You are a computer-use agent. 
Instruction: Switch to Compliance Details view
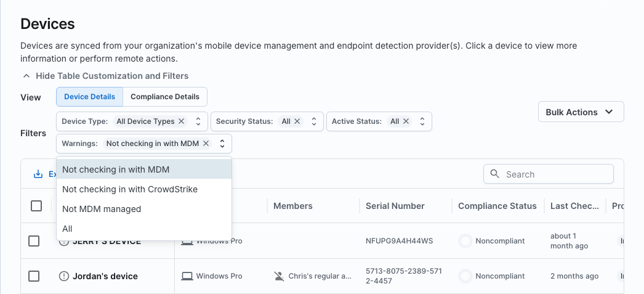(x=165, y=97)
